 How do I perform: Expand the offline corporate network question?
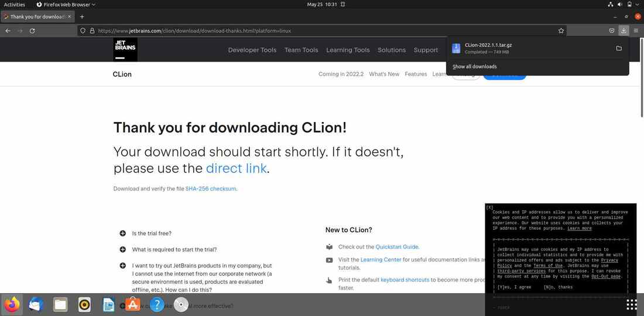[x=122, y=266]
